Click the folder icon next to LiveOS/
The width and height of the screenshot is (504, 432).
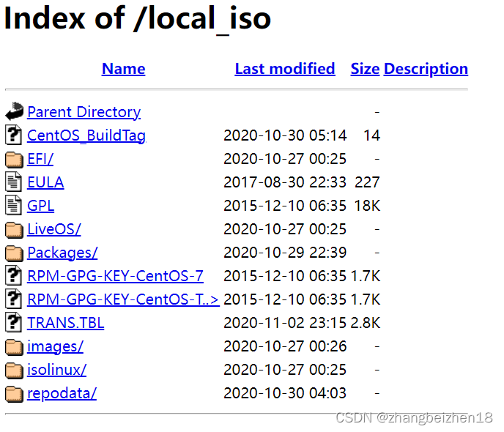coord(14,229)
